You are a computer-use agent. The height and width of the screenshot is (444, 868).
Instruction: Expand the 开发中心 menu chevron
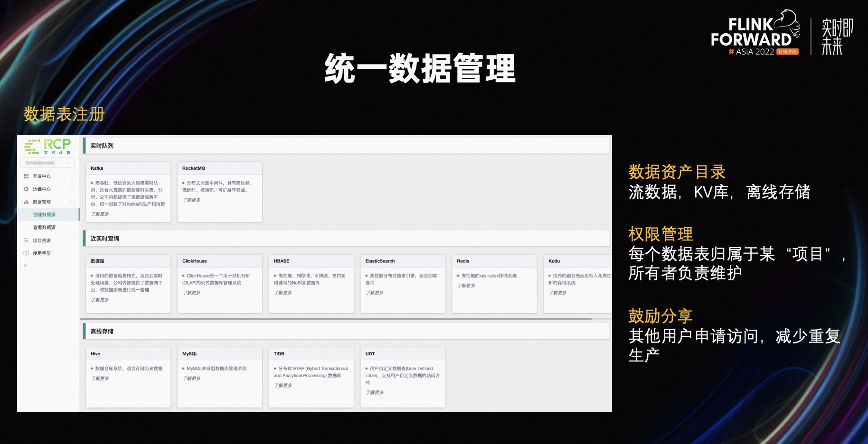pyautogui.click(x=72, y=176)
